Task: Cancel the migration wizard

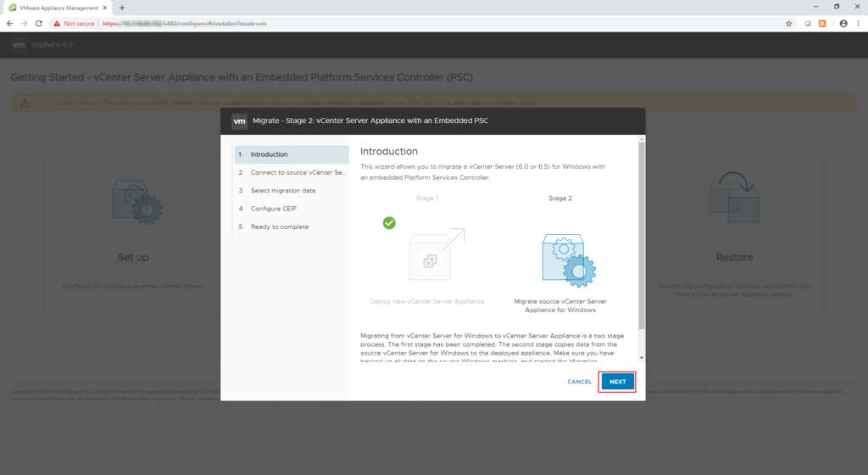Action: [x=579, y=382]
